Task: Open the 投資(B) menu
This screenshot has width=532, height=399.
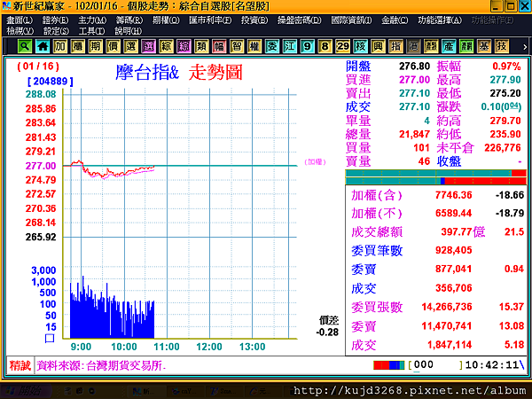Action: pos(254,20)
